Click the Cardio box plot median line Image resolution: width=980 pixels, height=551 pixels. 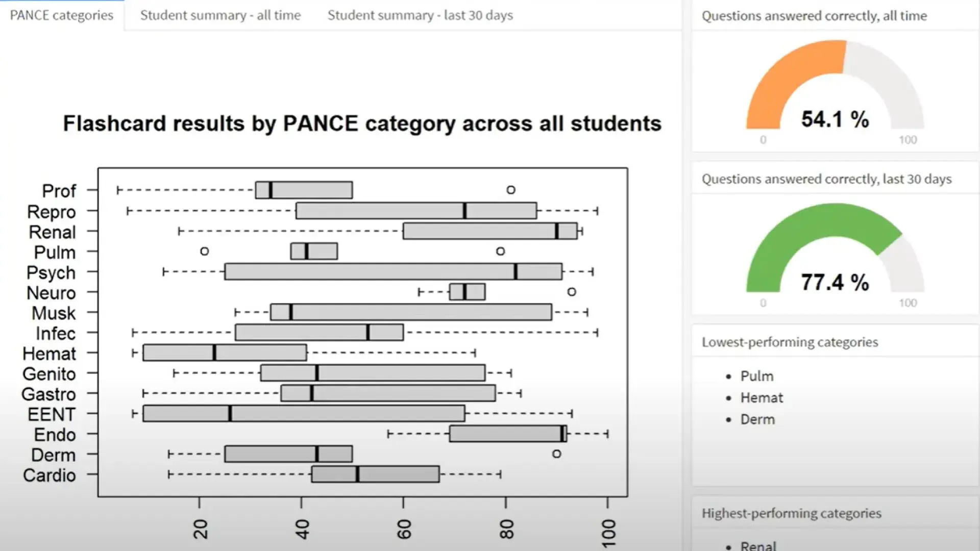(357, 474)
